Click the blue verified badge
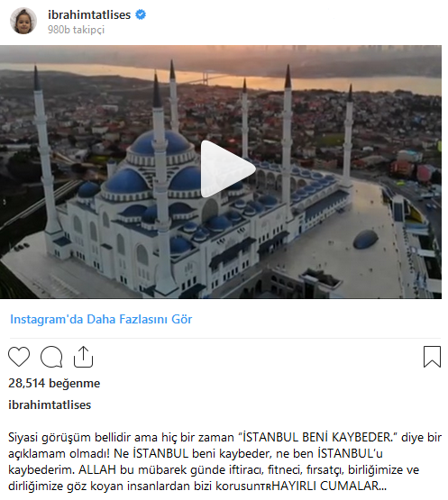This screenshot has height=500, width=448. pyautogui.click(x=141, y=14)
